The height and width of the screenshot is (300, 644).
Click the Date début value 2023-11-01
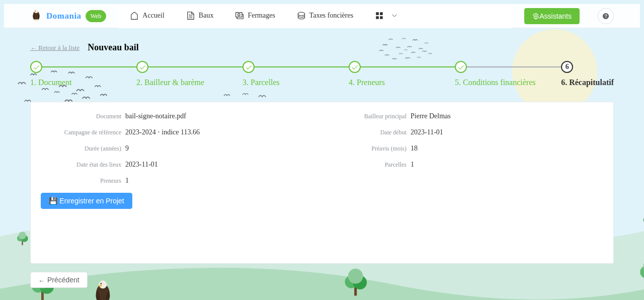[x=427, y=132]
